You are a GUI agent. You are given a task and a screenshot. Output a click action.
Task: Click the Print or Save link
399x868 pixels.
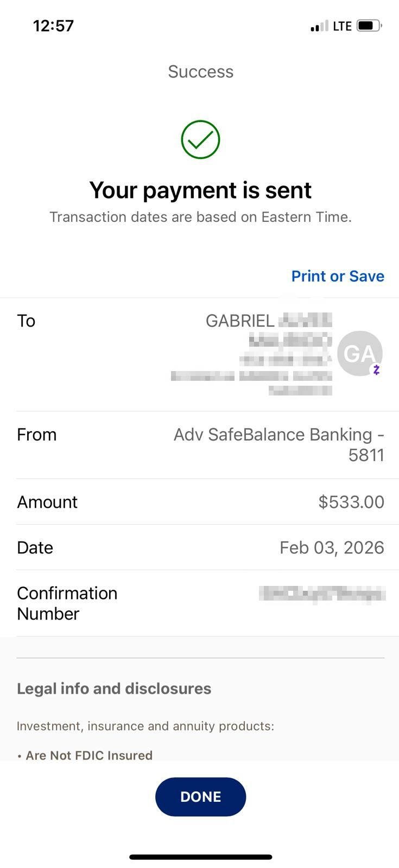[338, 276]
